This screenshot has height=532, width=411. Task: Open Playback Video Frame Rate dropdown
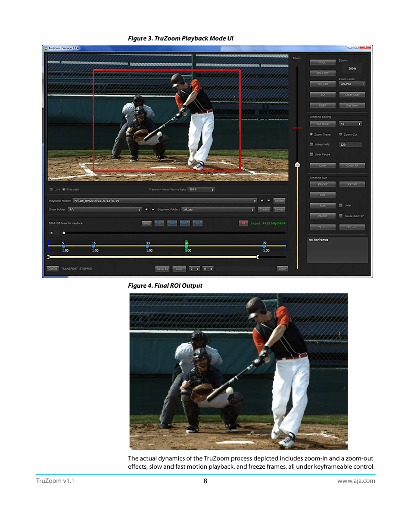201,190
